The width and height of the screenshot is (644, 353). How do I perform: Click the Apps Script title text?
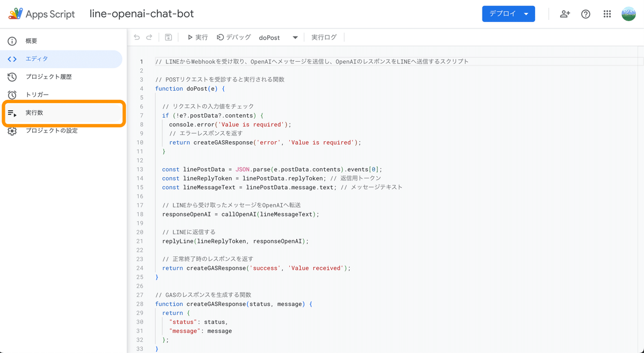[x=50, y=15]
